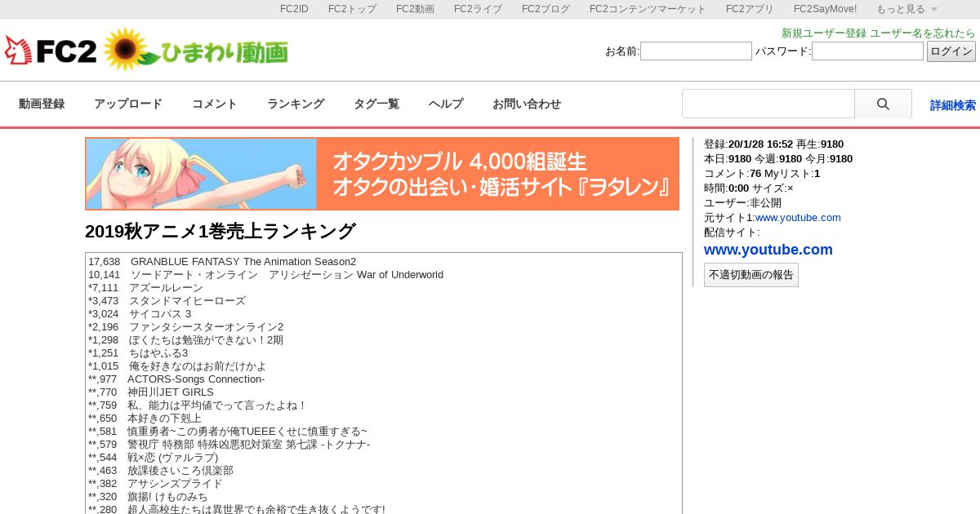Select the 警視庁 特務部 line

229,445
